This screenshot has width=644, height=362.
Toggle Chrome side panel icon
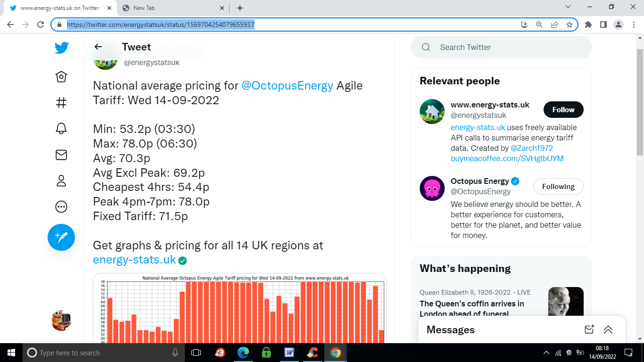coord(603,25)
